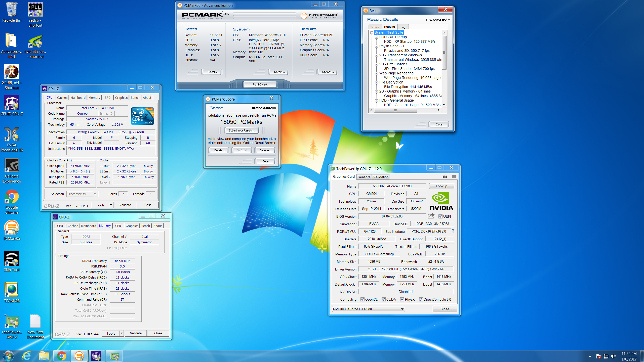Open the setfsb Shortcut desktop icon

tap(35, 15)
